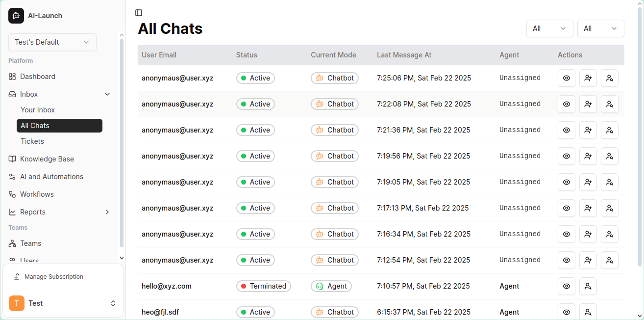User search icon in hello@xyz.com row
The width and height of the screenshot is (644, 320).
[588, 286]
